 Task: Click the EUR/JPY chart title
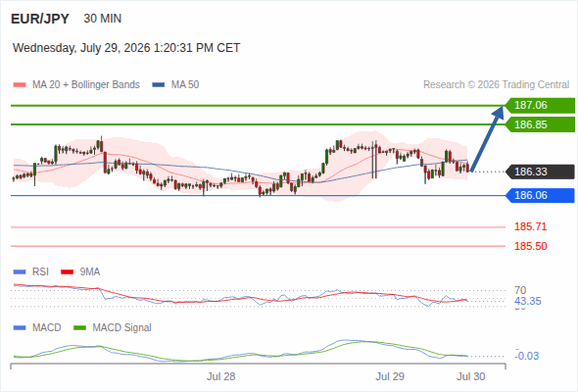40,19
